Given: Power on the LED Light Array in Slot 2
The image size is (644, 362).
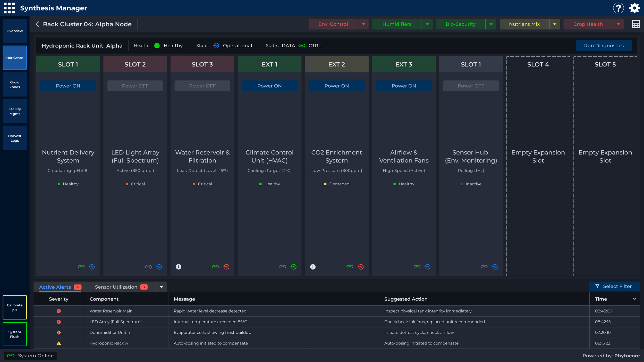Looking at the screenshot, I should (135, 86).
